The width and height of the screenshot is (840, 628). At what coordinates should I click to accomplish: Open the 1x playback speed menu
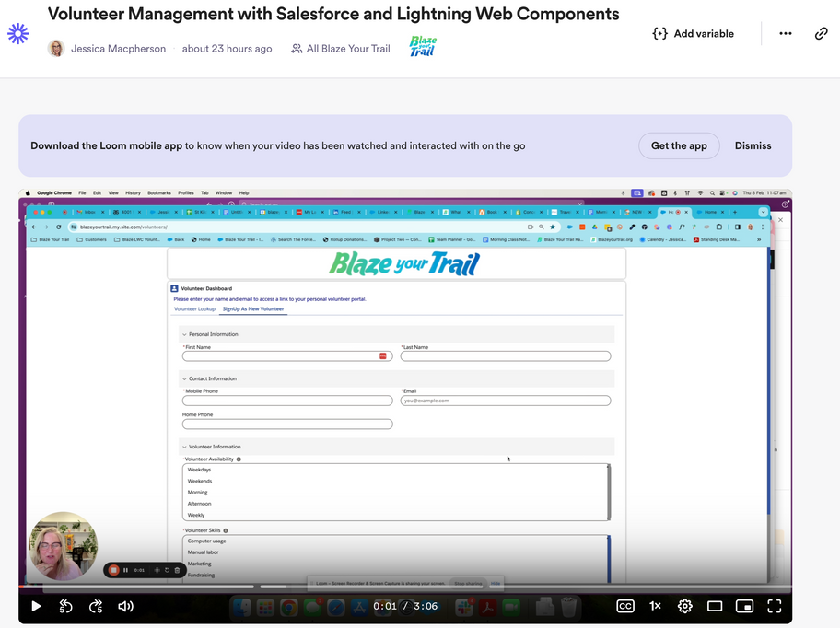pos(655,606)
